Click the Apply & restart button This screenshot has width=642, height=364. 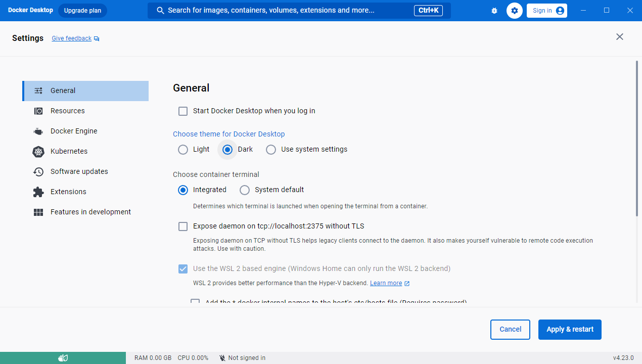point(570,330)
